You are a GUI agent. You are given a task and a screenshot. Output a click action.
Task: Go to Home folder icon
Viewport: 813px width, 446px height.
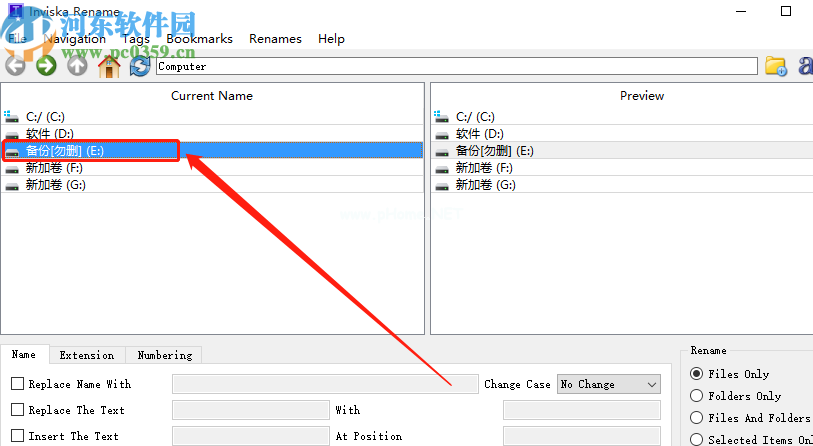tap(109, 66)
